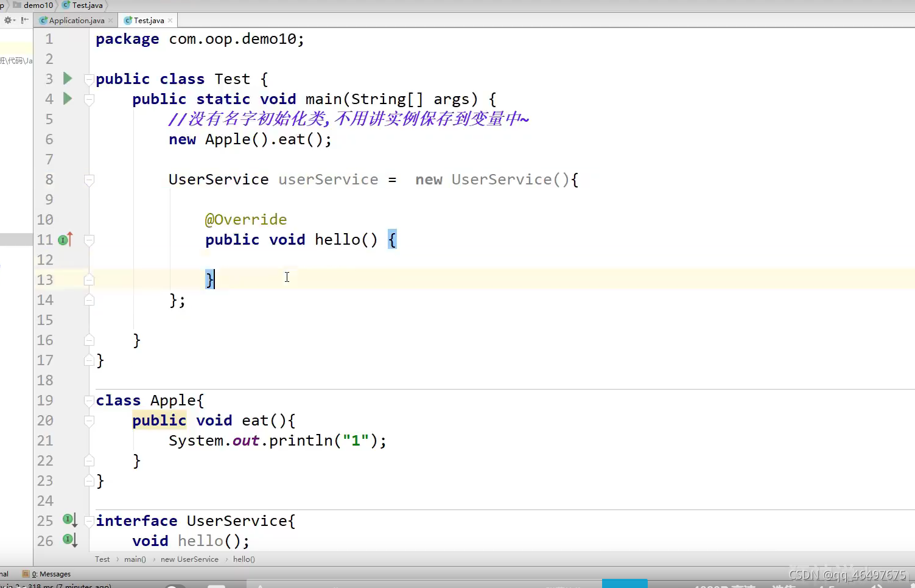915x588 pixels.
Task: Open the Messages tool window tab
Action: (x=46, y=574)
